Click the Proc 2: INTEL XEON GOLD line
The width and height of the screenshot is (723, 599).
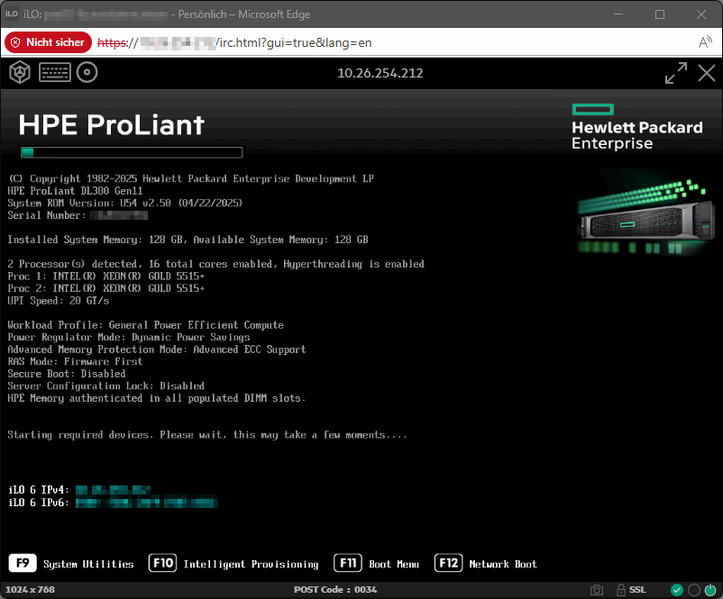[106, 288]
